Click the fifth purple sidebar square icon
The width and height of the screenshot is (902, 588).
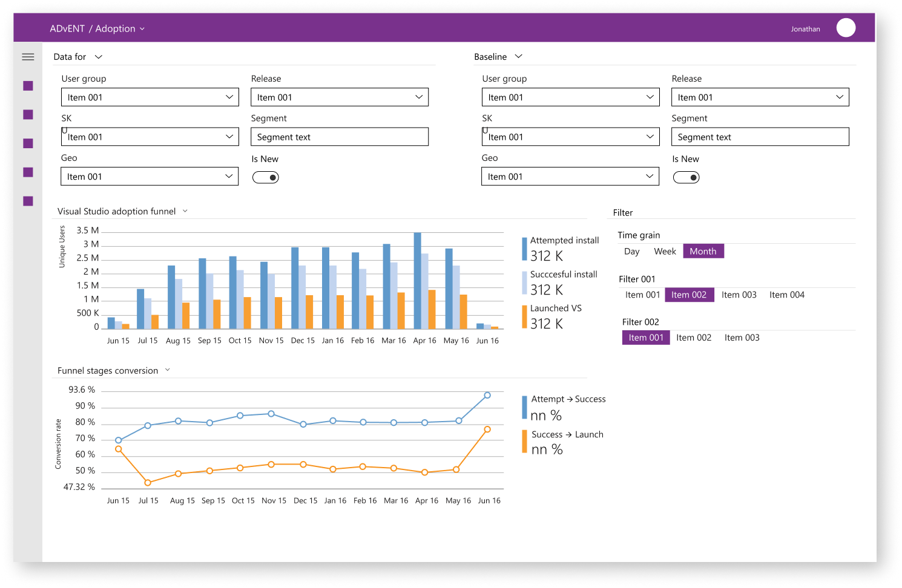[28, 201]
